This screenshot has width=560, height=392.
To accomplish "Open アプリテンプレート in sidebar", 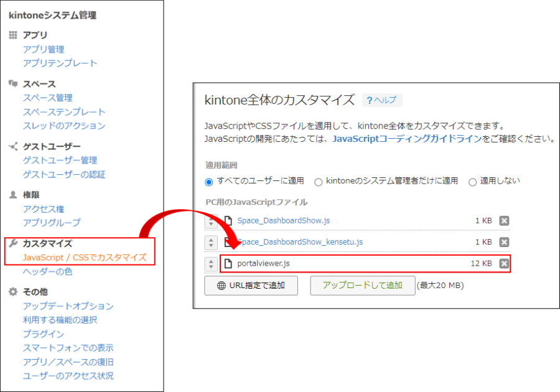I will pyautogui.click(x=60, y=63).
